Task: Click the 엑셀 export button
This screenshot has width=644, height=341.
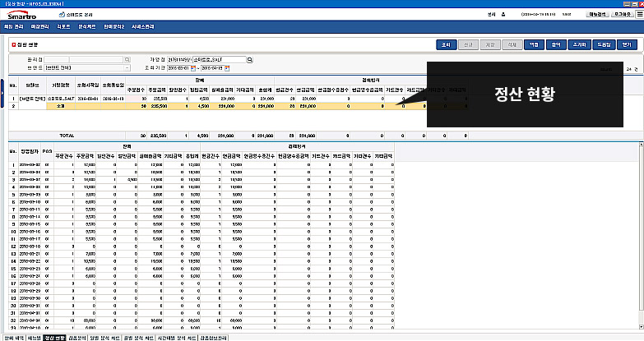Action: coord(535,44)
